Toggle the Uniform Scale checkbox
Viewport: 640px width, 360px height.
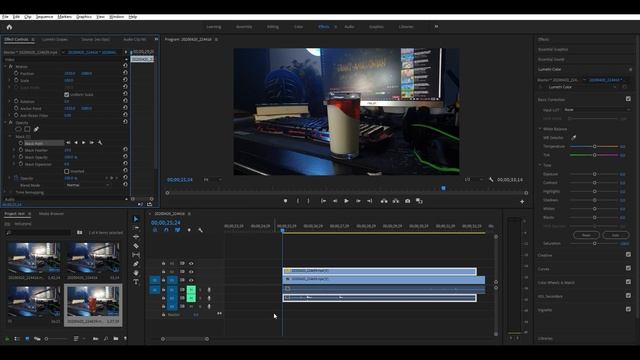(67, 95)
